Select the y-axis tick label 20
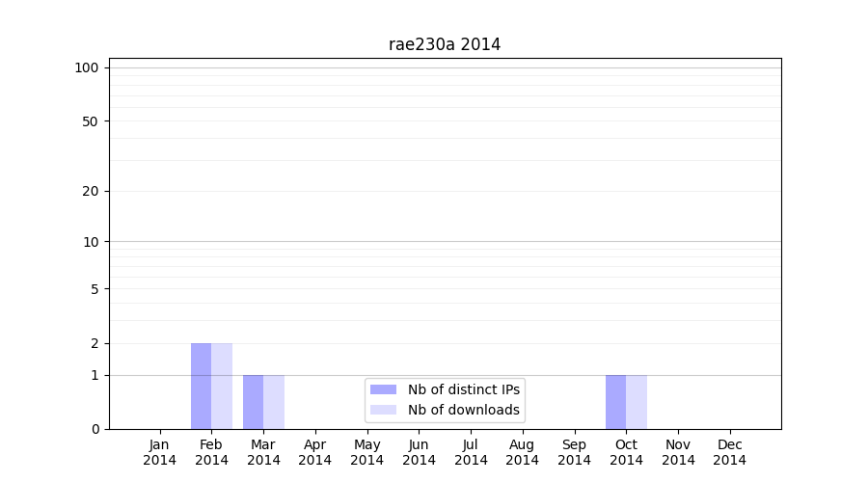Viewport: 868px width, 482px height. tap(90, 191)
